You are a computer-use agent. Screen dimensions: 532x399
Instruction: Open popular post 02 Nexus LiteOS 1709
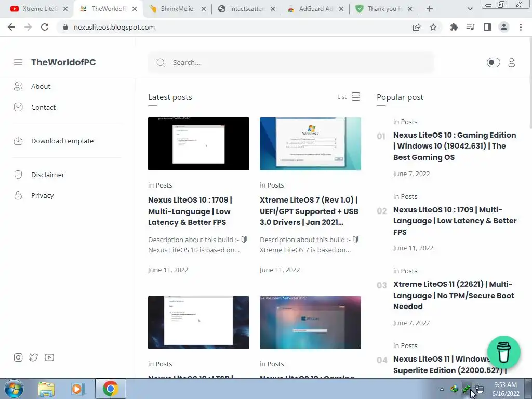click(455, 221)
